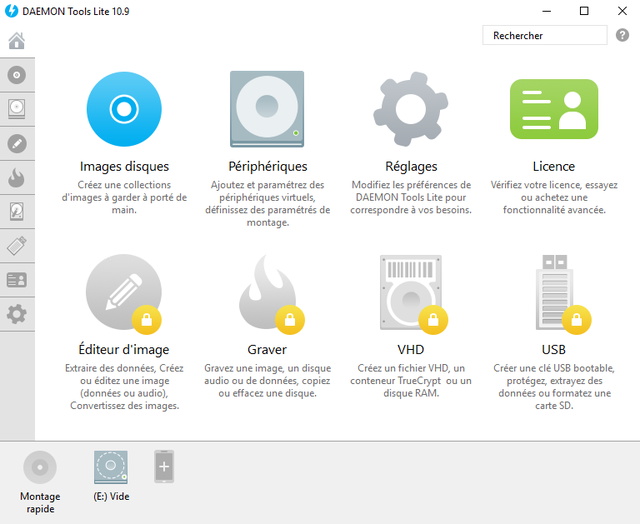Click the VHD heading
The image size is (640, 524).
(x=411, y=350)
